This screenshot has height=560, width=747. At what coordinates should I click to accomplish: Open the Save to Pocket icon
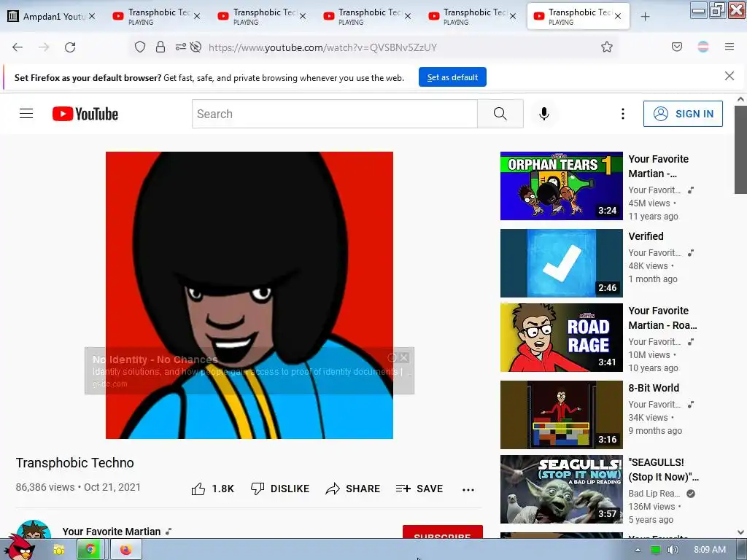tap(676, 47)
